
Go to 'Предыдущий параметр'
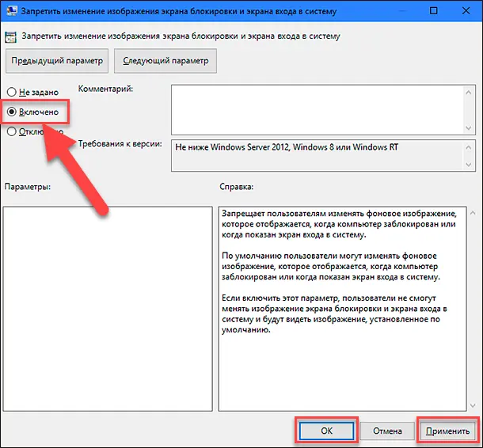pyautogui.click(x=57, y=60)
